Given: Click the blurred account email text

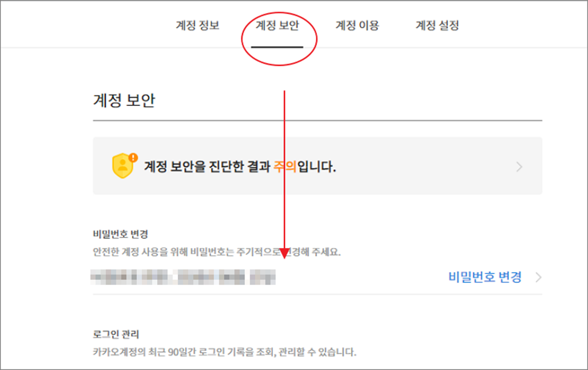Looking at the screenshot, I should (183, 277).
